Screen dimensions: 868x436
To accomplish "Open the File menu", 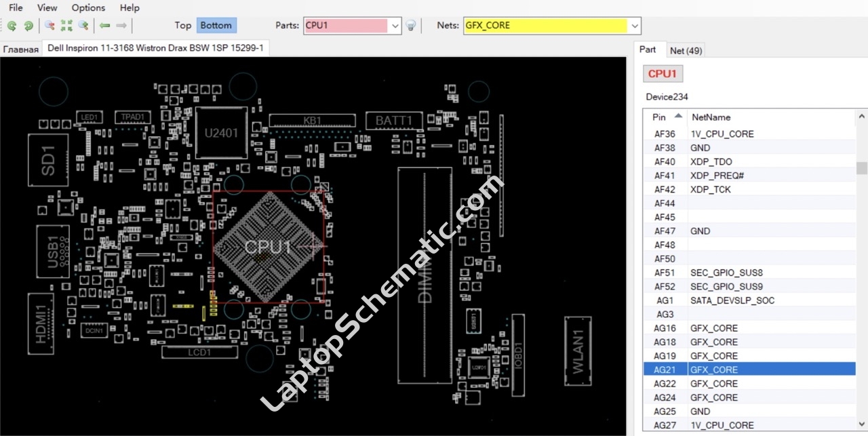I will [15, 7].
